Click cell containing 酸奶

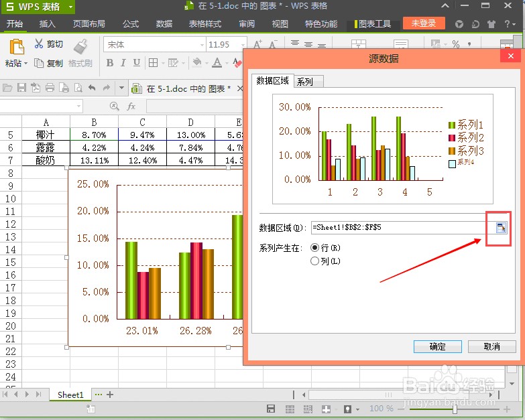[x=46, y=160]
